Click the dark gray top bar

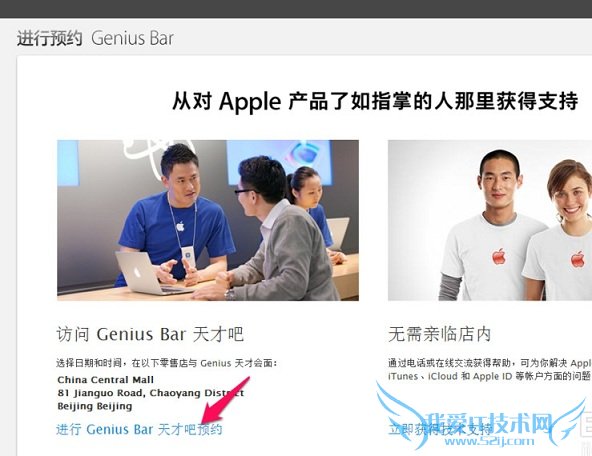pos(296,9)
